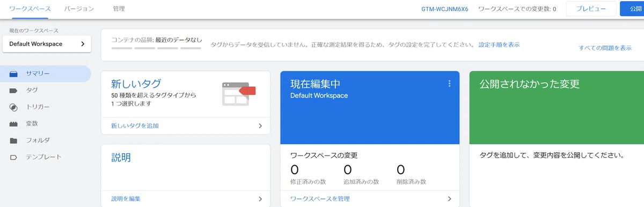Open the すべての問題を表示 link
644x207 pixels.
pos(605,48)
